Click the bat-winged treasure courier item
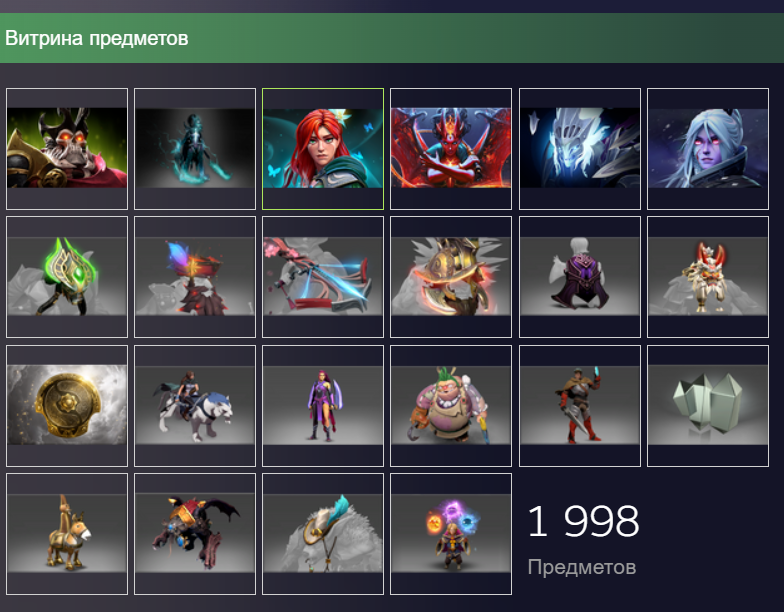 click(195, 534)
